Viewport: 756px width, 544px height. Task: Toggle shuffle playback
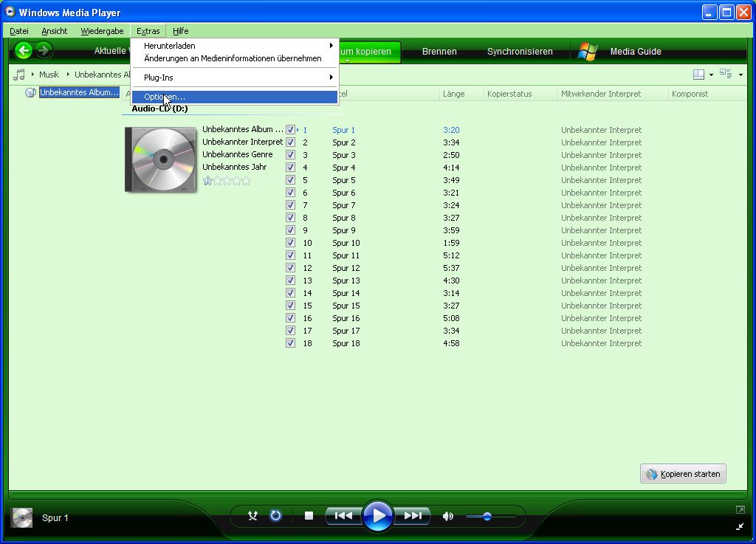[x=252, y=516]
